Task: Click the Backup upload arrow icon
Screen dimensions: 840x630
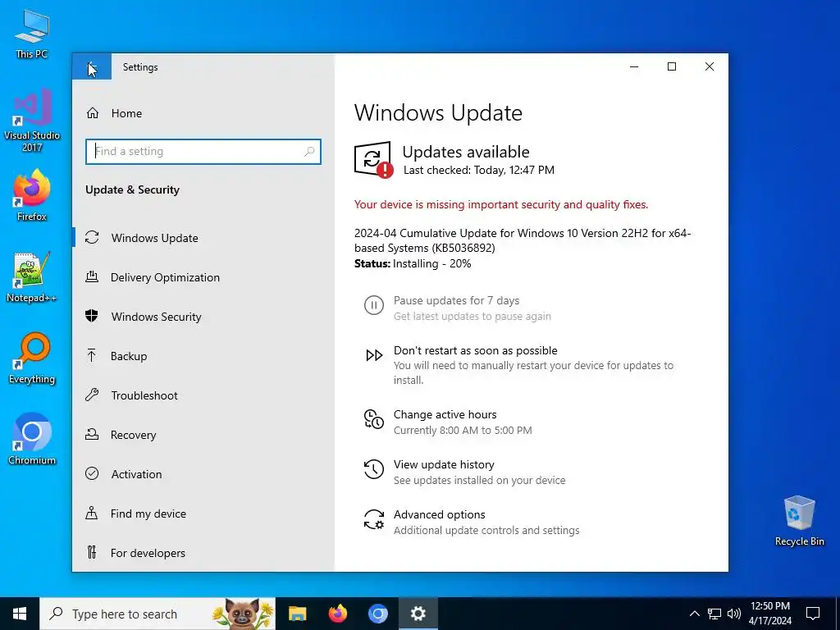Action: 92,356
